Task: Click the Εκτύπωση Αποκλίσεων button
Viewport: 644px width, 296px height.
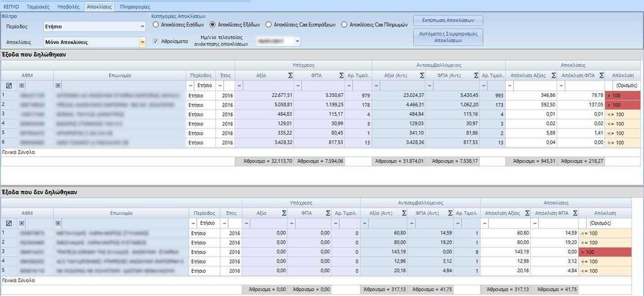Action: click(448, 20)
